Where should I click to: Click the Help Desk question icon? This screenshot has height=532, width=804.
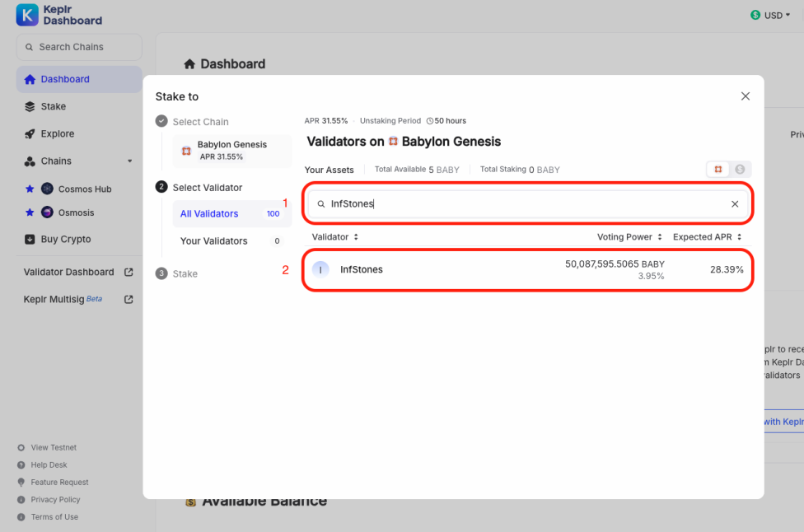click(x=21, y=464)
